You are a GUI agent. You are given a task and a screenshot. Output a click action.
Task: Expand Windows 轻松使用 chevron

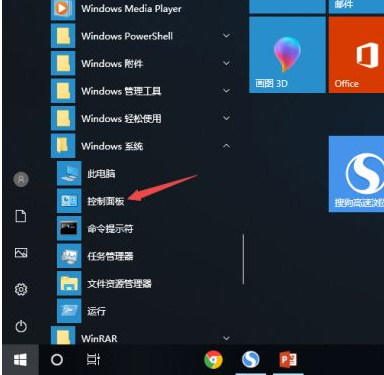(x=226, y=118)
